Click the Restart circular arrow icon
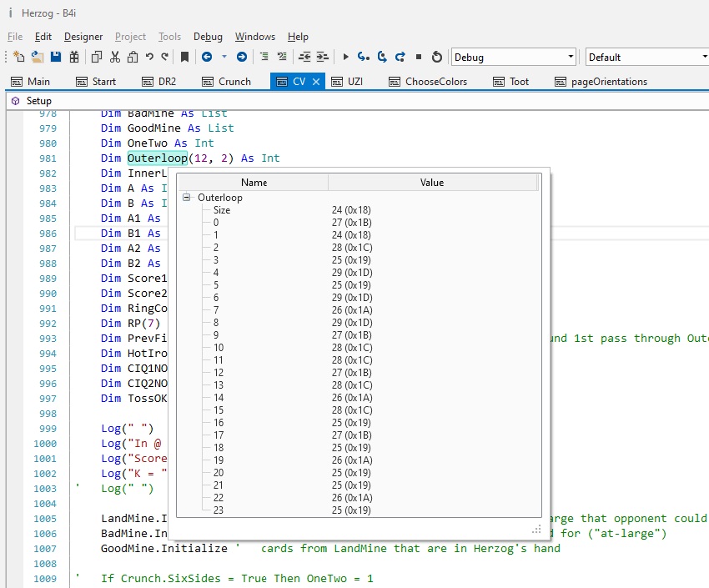The width and height of the screenshot is (709, 588). tap(437, 57)
